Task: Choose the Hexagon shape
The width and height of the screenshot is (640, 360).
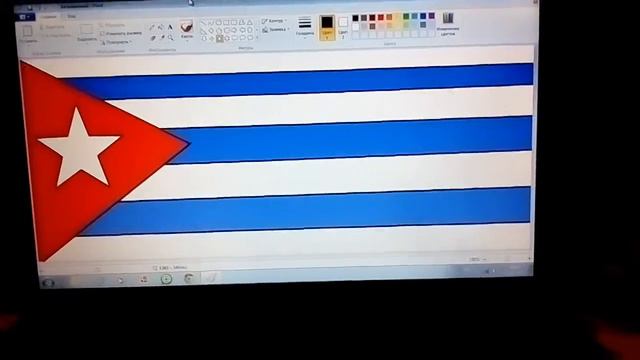Action: (227, 31)
